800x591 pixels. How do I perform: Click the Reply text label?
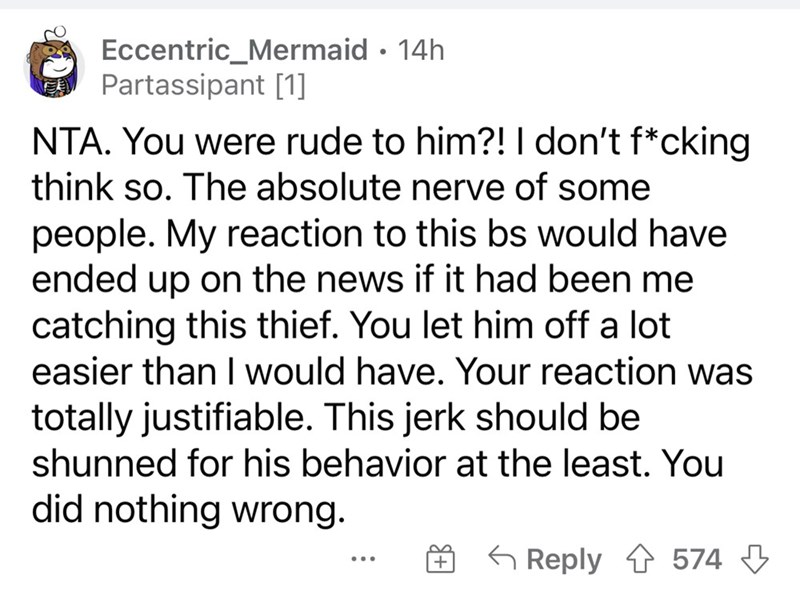click(564, 560)
